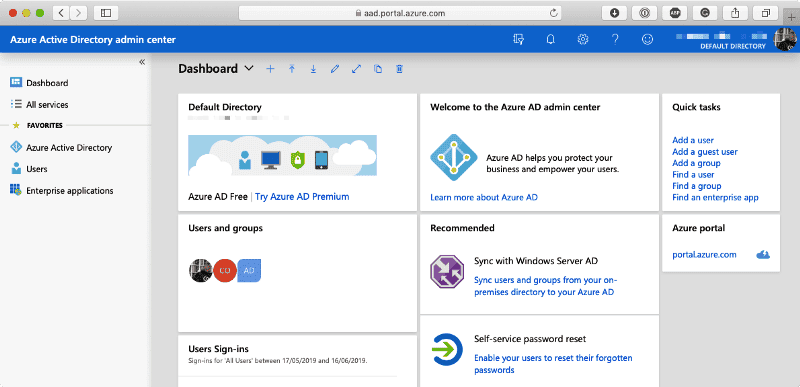This screenshot has height=387, width=800.
Task: Click Enable your users to reset passwords link
Action: (553, 364)
